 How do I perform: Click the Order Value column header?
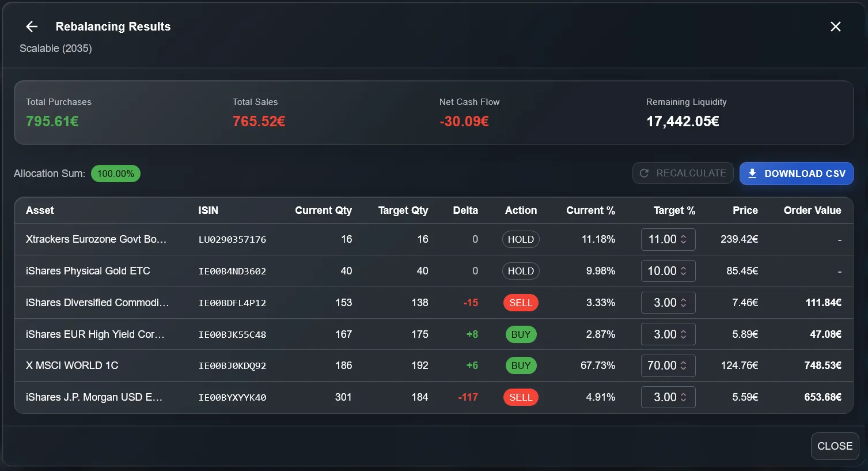pyautogui.click(x=812, y=210)
